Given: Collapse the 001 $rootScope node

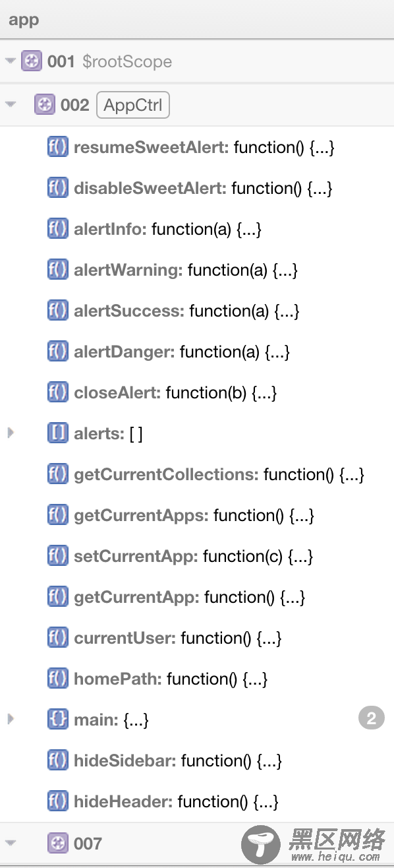Looking at the screenshot, I should tap(10, 61).
